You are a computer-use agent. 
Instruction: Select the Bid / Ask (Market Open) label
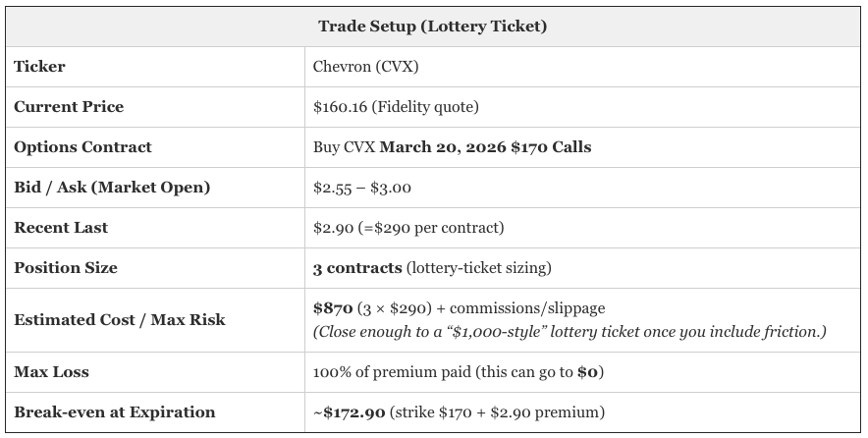(x=112, y=188)
